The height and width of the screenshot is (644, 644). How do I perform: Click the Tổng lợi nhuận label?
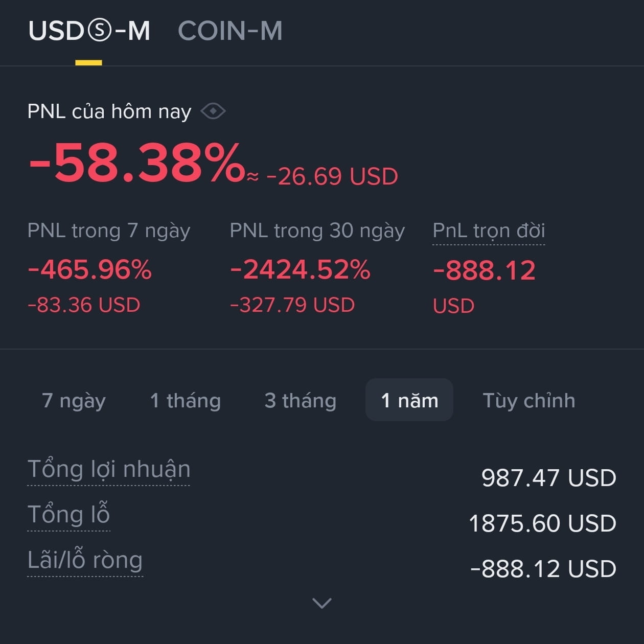pos(108,469)
